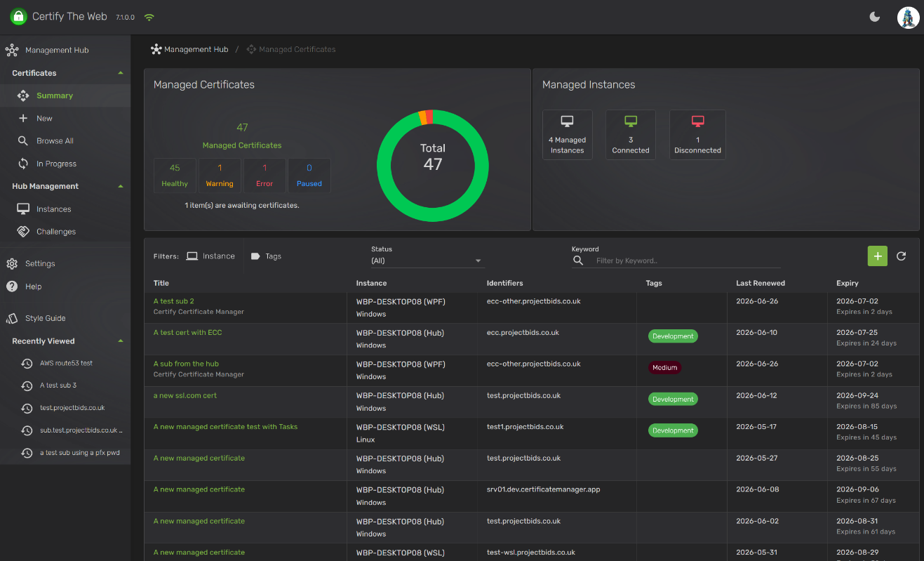Click the Warning 1 status box
Viewport: 924px width, 561px height.
coord(220,176)
